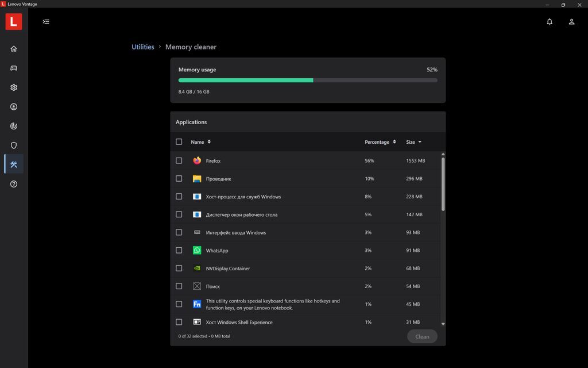The height and width of the screenshot is (368, 588).
Task: Click the Проводник folder icon
Action: pyautogui.click(x=197, y=179)
